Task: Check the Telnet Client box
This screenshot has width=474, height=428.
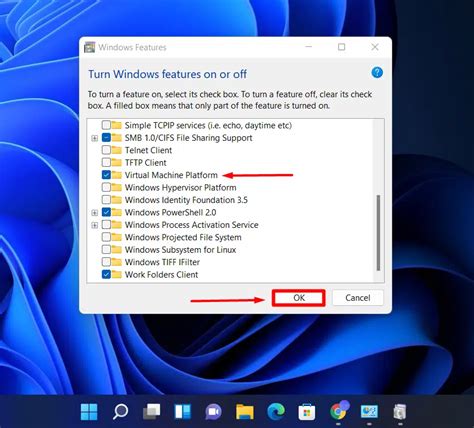Action: point(106,150)
